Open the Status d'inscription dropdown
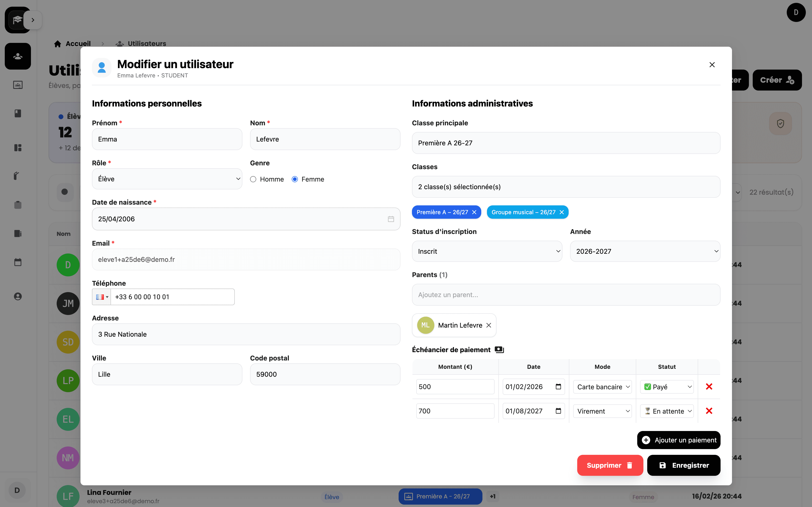 point(486,252)
